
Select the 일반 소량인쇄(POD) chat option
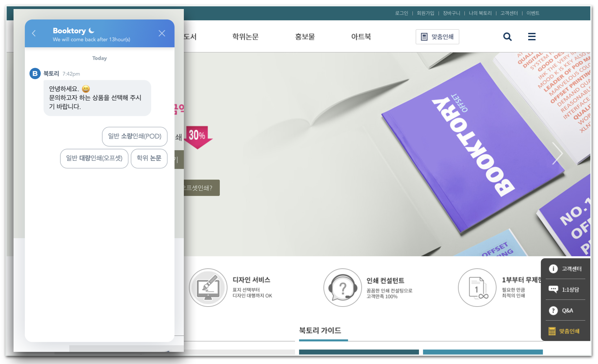135,137
